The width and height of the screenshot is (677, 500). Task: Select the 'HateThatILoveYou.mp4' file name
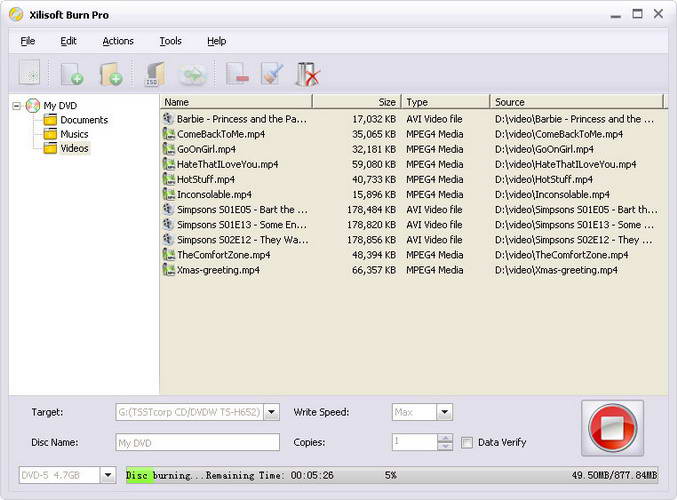coord(228,164)
